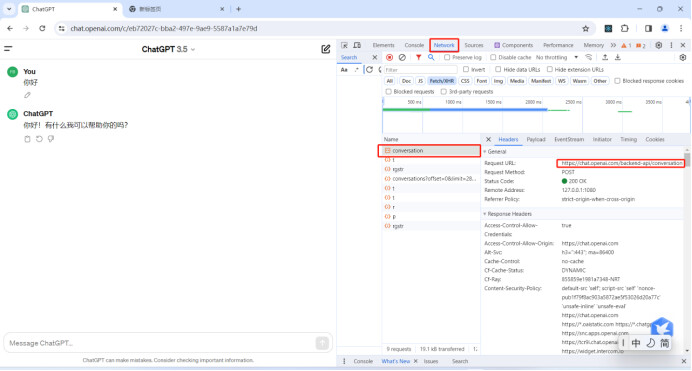Open the drawer's three-dot menu beside Console
The width and height of the screenshot is (692, 371).
coord(344,361)
